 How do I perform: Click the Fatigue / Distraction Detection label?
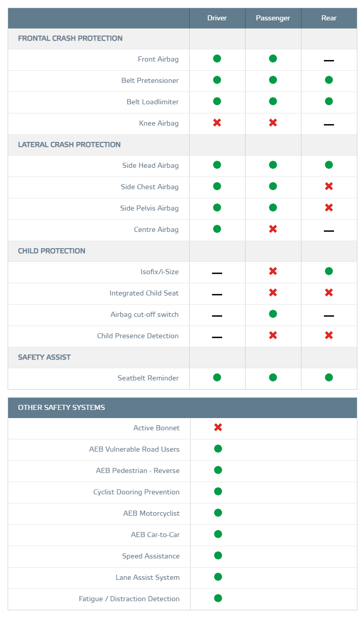pos(129,599)
